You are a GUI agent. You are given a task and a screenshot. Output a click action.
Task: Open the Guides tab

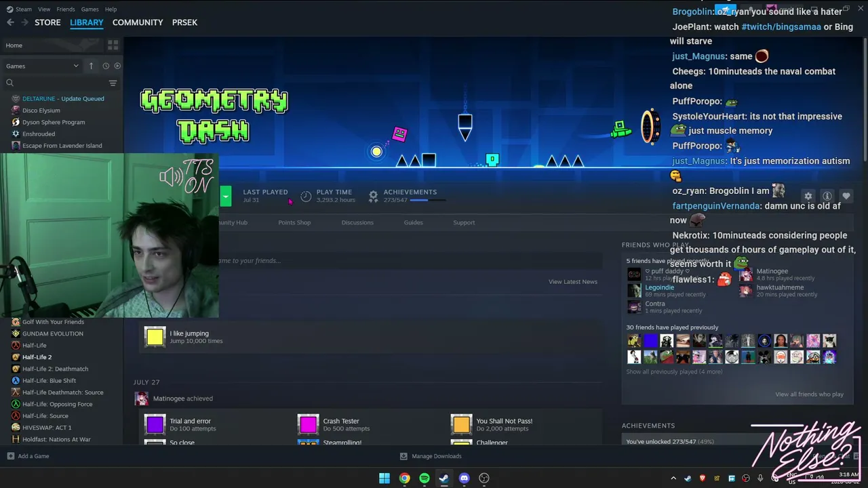point(413,222)
